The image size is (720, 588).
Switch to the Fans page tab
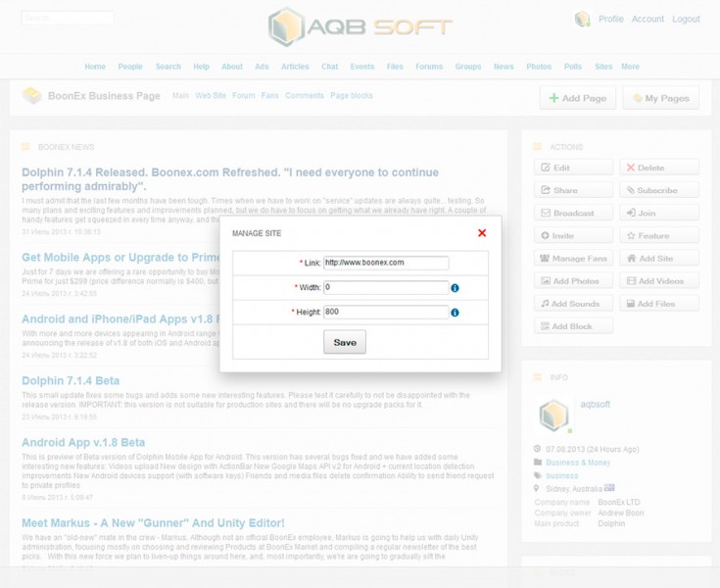click(x=269, y=96)
